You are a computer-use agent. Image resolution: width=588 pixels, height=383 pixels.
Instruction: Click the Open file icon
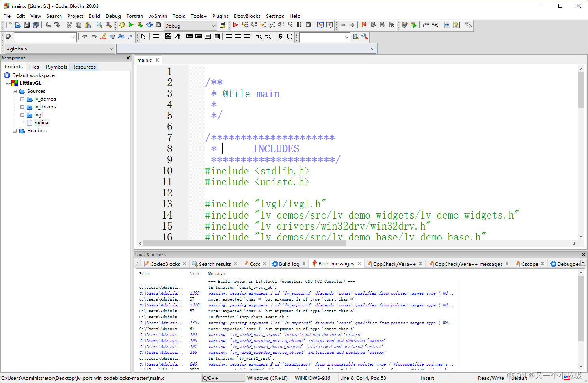click(x=17, y=25)
